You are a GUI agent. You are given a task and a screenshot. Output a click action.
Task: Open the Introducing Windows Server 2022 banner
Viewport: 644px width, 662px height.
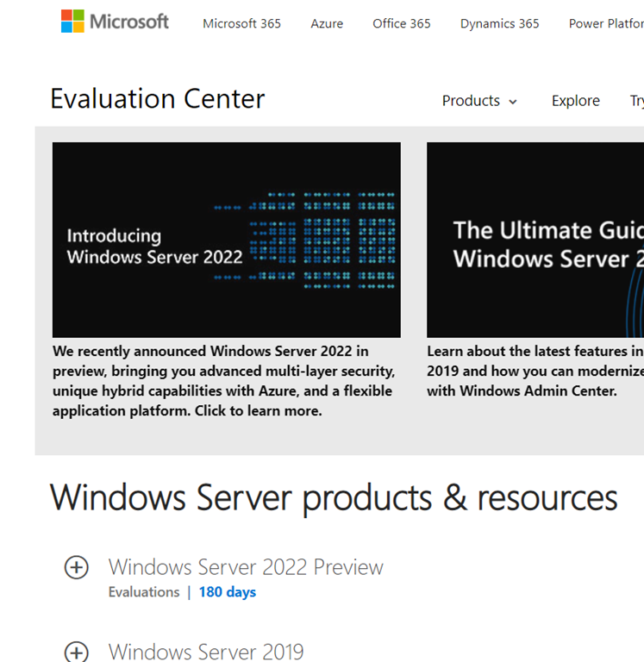(226, 240)
